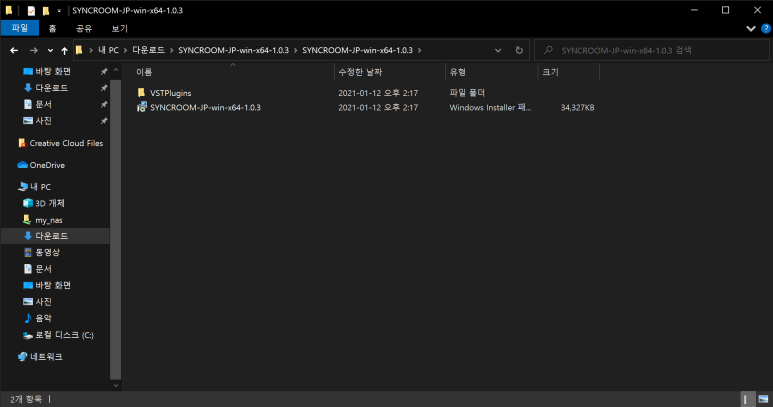773x407 pixels.
Task: Select the 파일 폴더 type cell
Action: tap(467, 93)
